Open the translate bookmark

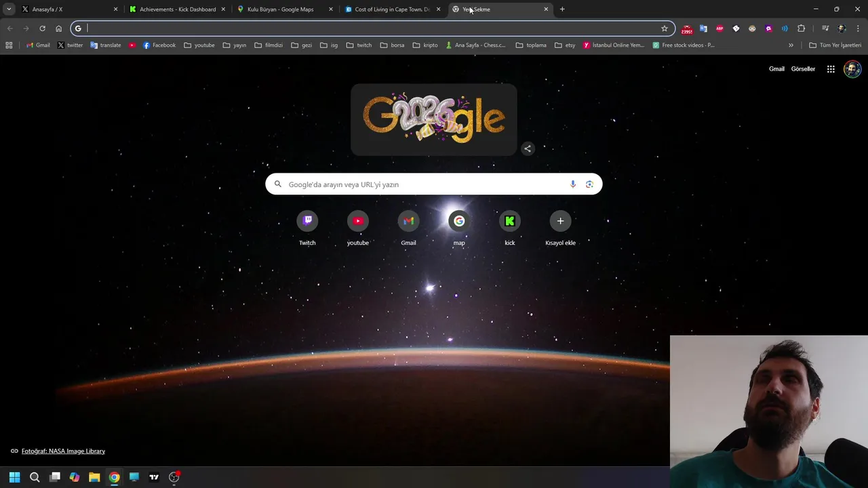pos(106,45)
